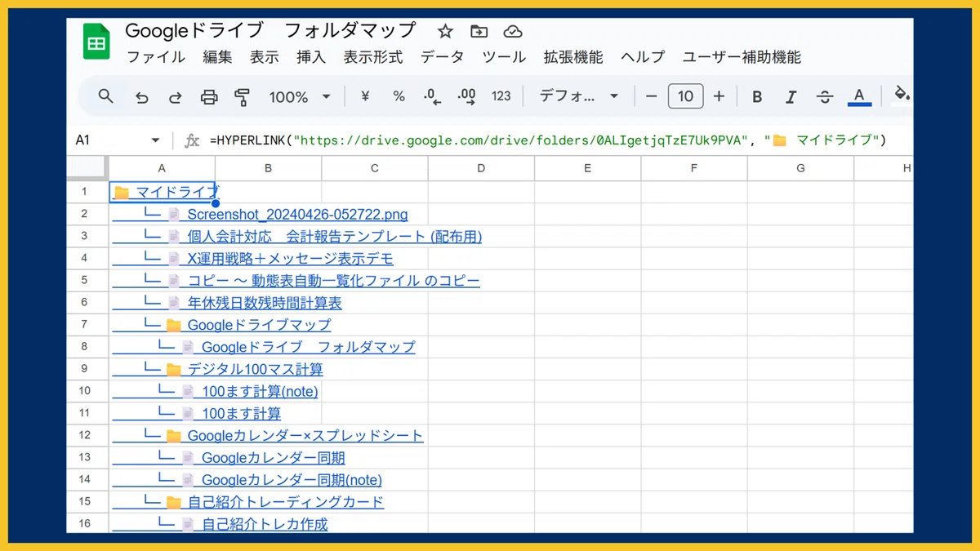980x551 pixels.
Task: Click the document title Googleドライブ フォルダマップ
Action: (x=270, y=30)
